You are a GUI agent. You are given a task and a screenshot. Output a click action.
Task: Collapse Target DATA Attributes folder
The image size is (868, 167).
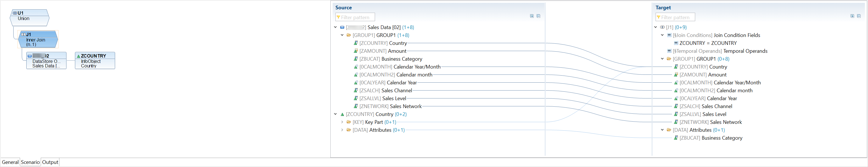[x=662, y=130]
